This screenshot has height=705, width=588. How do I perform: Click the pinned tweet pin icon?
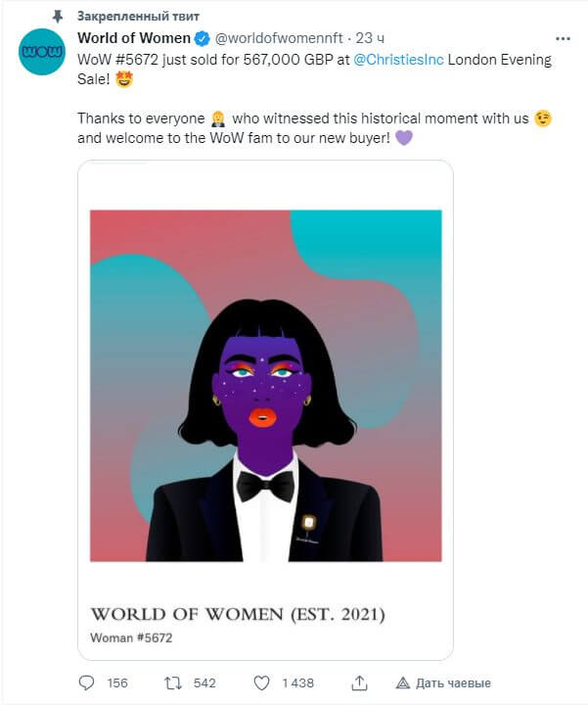point(58,17)
